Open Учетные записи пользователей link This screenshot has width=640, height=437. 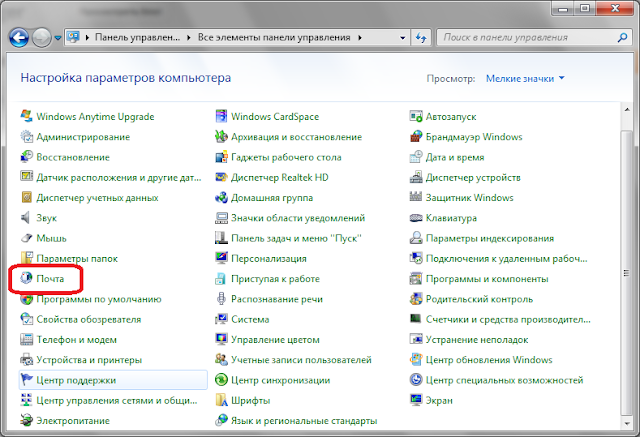tap(301, 360)
